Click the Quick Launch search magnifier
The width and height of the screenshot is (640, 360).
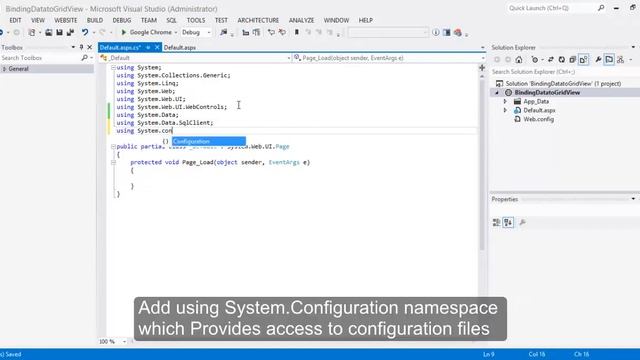pyautogui.click(x=601, y=8)
